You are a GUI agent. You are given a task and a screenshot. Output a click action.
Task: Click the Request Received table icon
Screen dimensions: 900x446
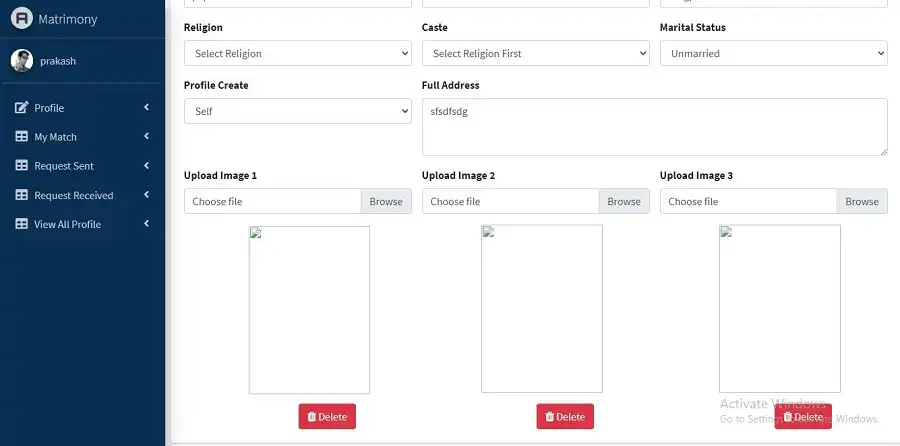point(22,195)
